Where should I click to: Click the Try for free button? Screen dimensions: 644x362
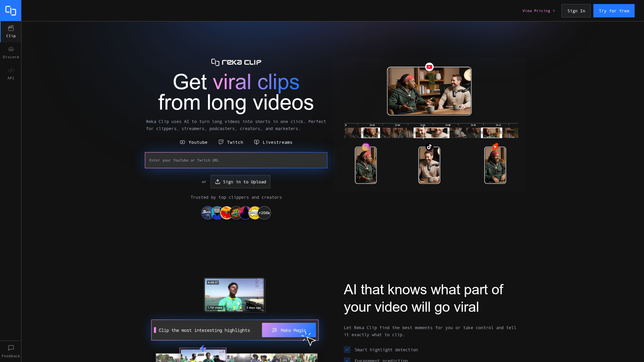(614, 11)
